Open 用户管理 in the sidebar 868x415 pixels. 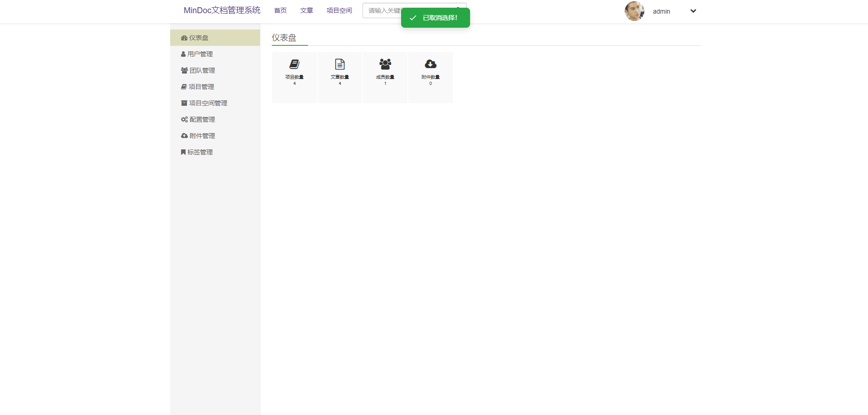200,54
